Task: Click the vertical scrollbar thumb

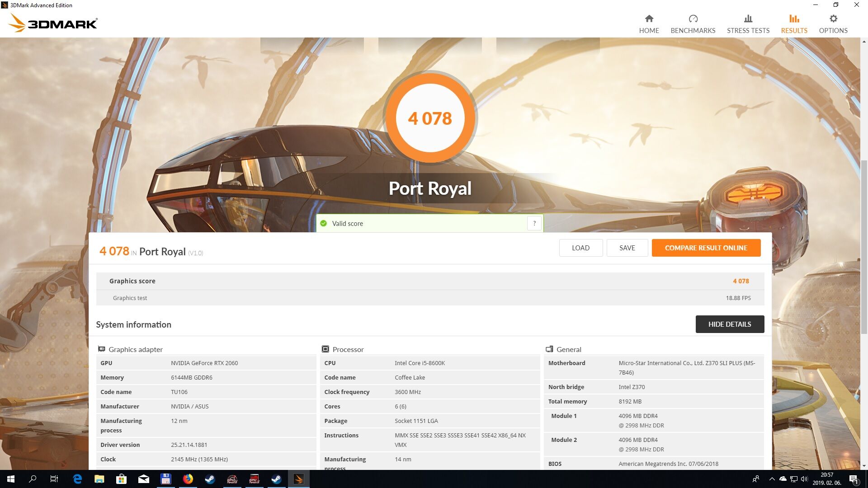Action: 864,246
